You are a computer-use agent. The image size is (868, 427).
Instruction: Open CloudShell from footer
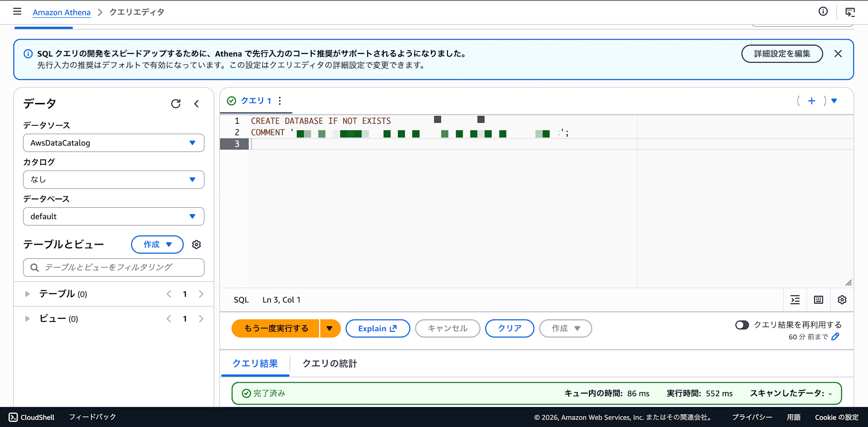point(32,417)
